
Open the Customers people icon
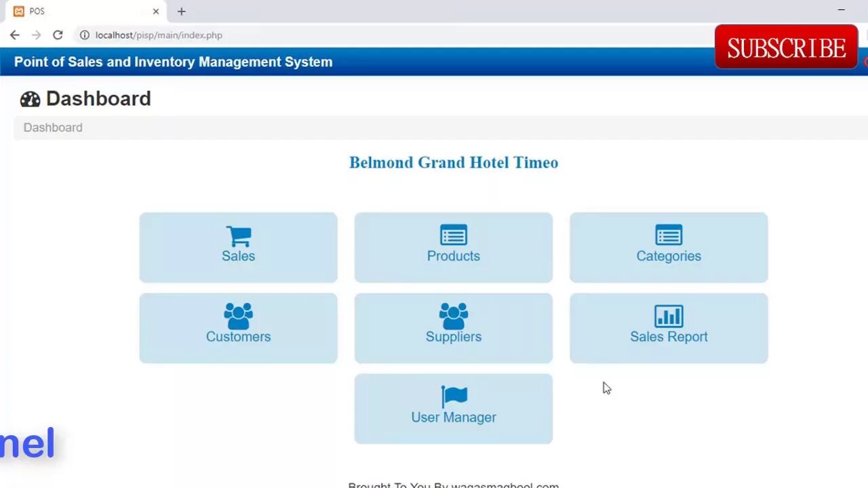click(x=238, y=316)
